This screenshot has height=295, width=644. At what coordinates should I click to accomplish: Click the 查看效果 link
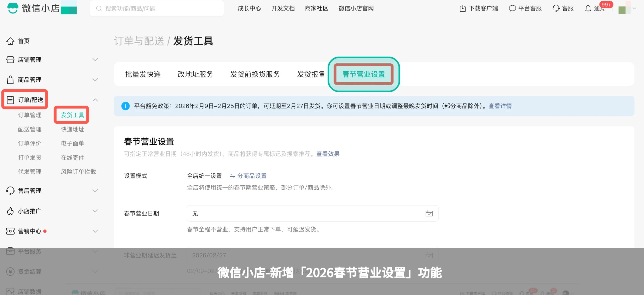click(x=328, y=154)
